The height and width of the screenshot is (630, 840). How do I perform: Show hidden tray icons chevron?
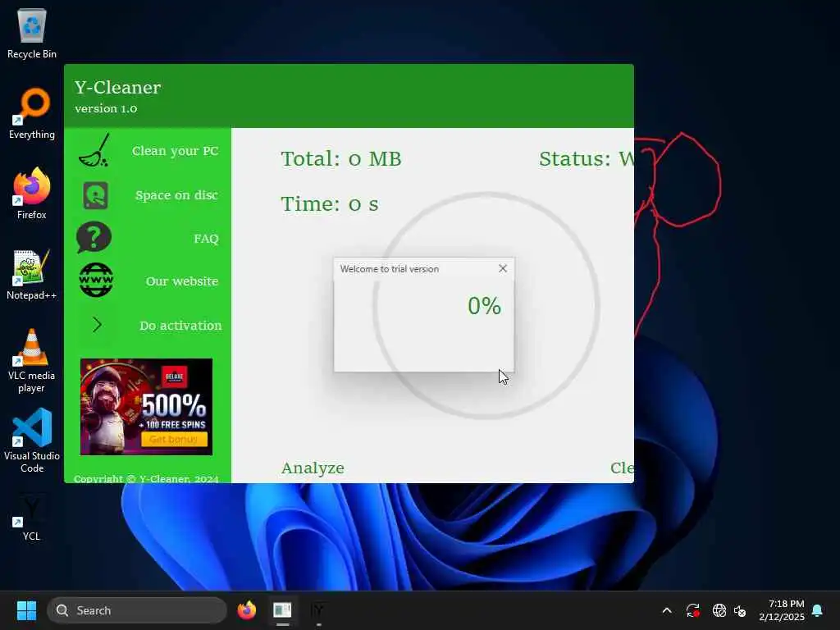pyautogui.click(x=667, y=610)
